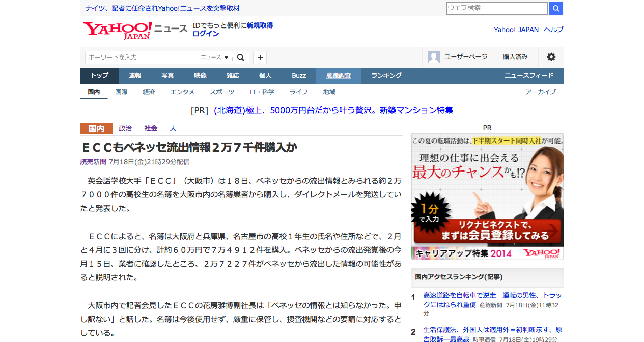Select the 国際 category

coord(121,92)
